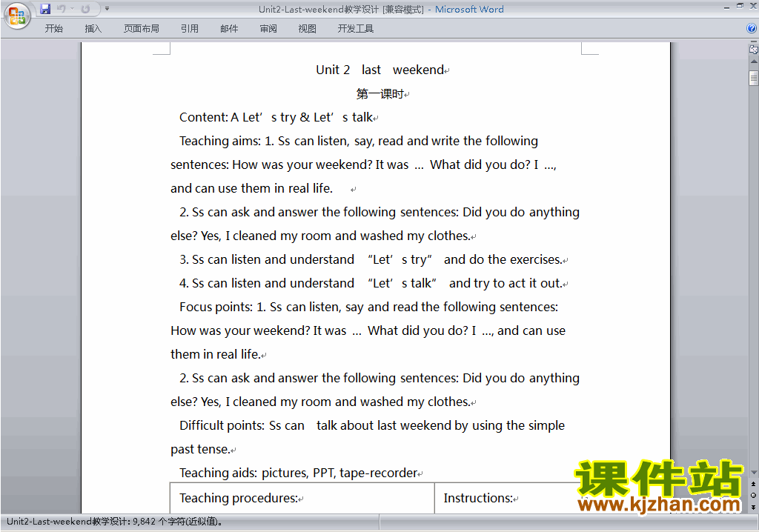Click the vertical scrollbar down arrow

pyautogui.click(x=754, y=473)
